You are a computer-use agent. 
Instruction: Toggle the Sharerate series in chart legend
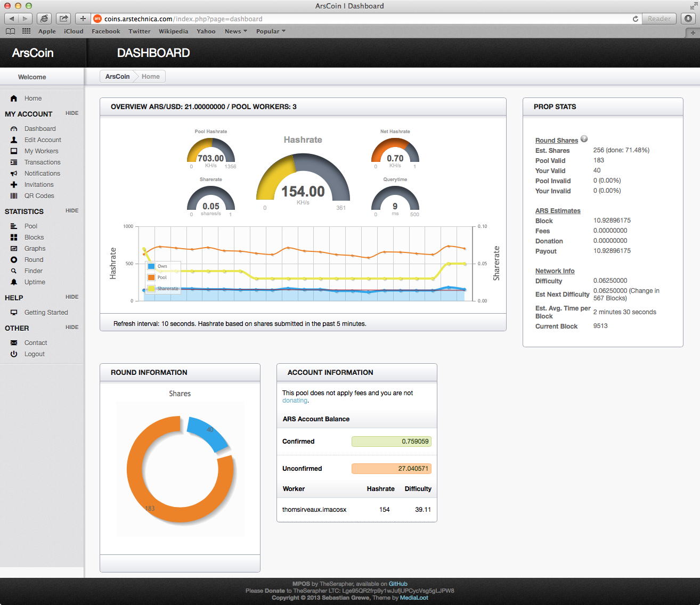pos(163,289)
